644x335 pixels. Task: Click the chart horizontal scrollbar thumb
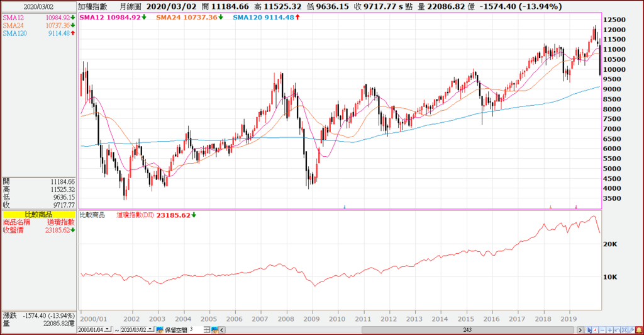(467, 330)
